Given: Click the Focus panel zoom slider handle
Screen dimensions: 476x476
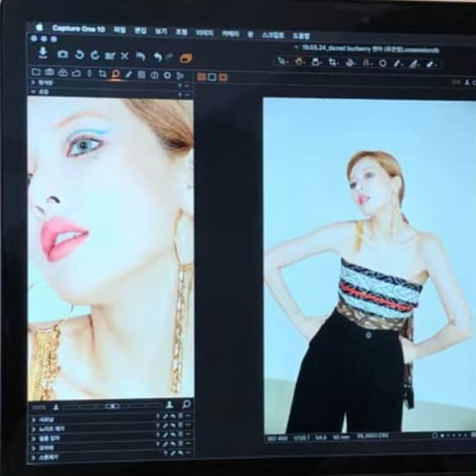Looking at the screenshot, I should click(x=112, y=406).
